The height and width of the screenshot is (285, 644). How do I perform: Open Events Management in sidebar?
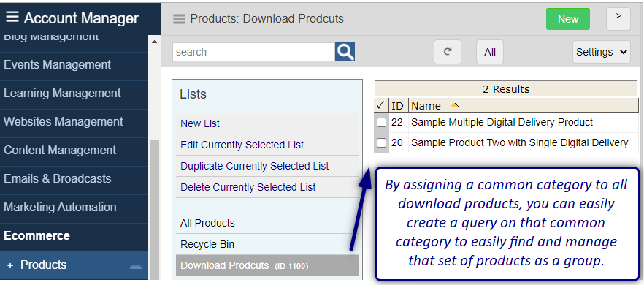tap(58, 64)
